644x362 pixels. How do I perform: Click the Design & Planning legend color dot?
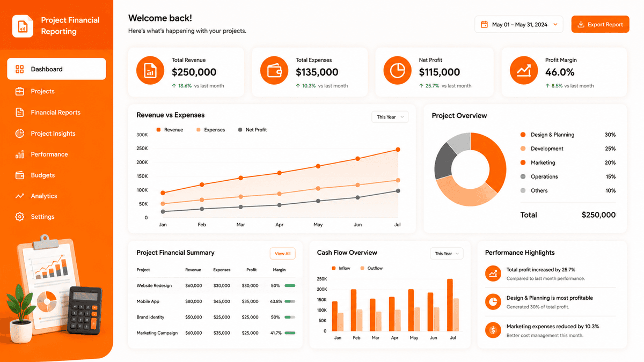pyautogui.click(x=523, y=135)
